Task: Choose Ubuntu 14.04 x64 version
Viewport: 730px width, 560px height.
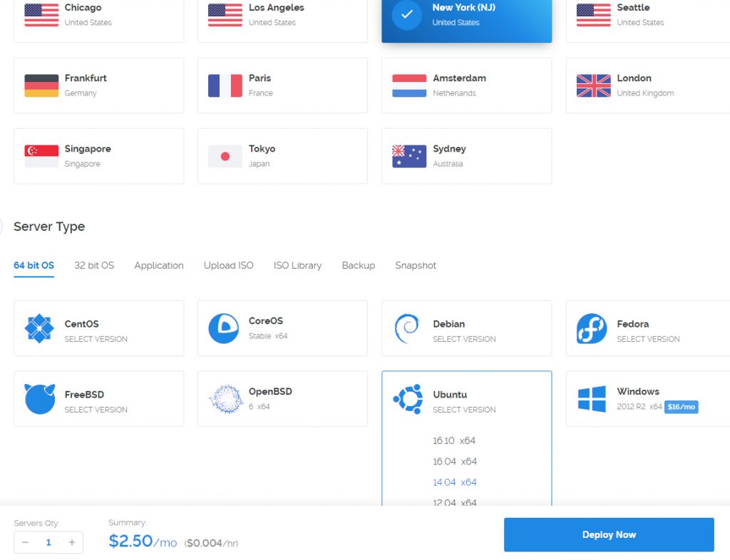Action: click(x=455, y=482)
